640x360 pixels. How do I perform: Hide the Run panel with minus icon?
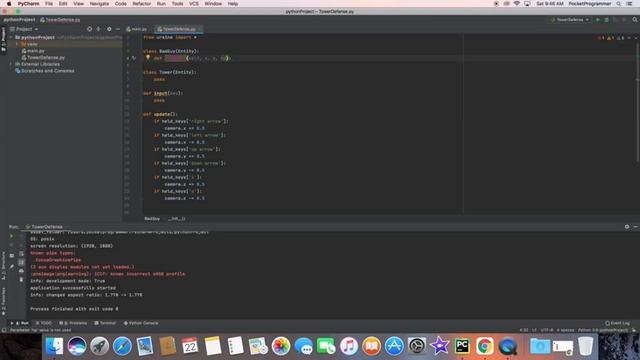coord(636,227)
